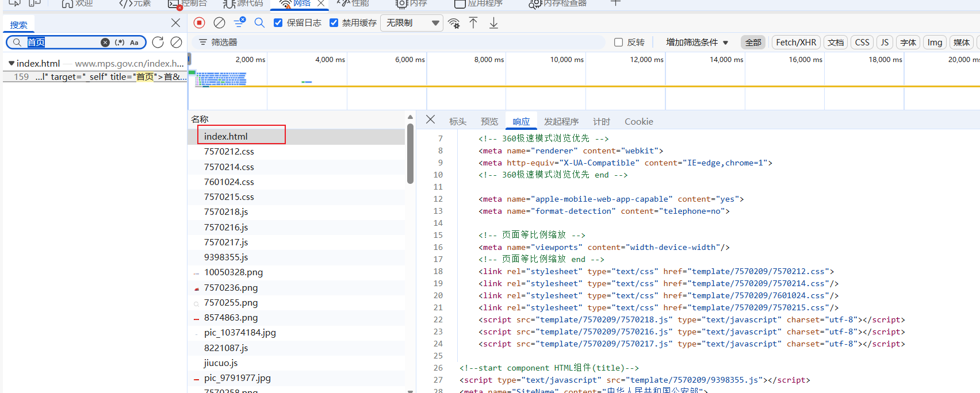Image resolution: width=980 pixels, height=393 pixels.
Task: Toggle 禁用缓存 checkbox
Action: pyautogui.click(x=334, y=23)
